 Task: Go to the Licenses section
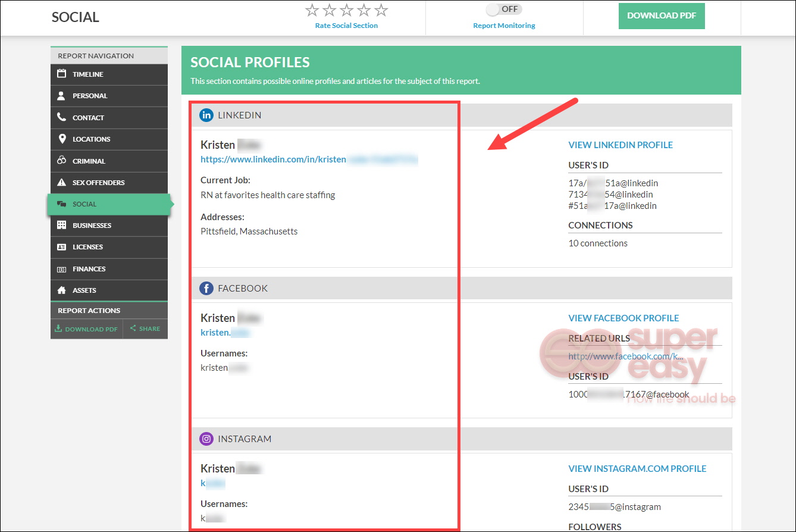pyautogui.click(x=109, y=247)
